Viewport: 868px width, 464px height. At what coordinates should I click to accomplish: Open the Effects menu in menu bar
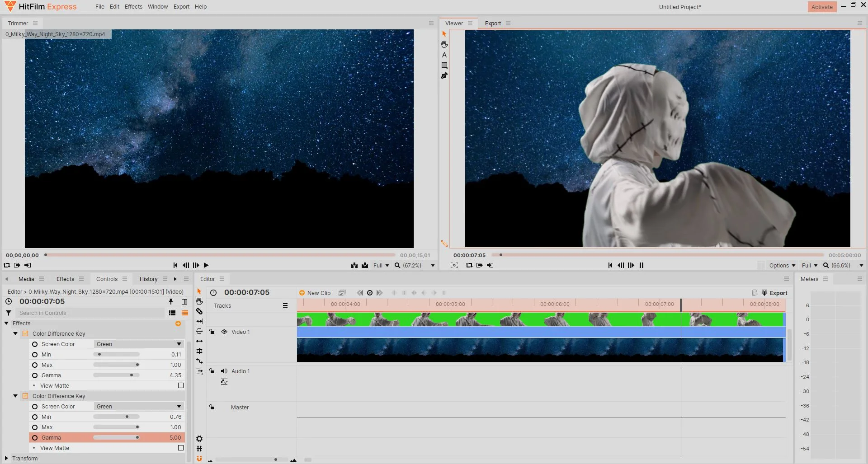pos(133,7)
